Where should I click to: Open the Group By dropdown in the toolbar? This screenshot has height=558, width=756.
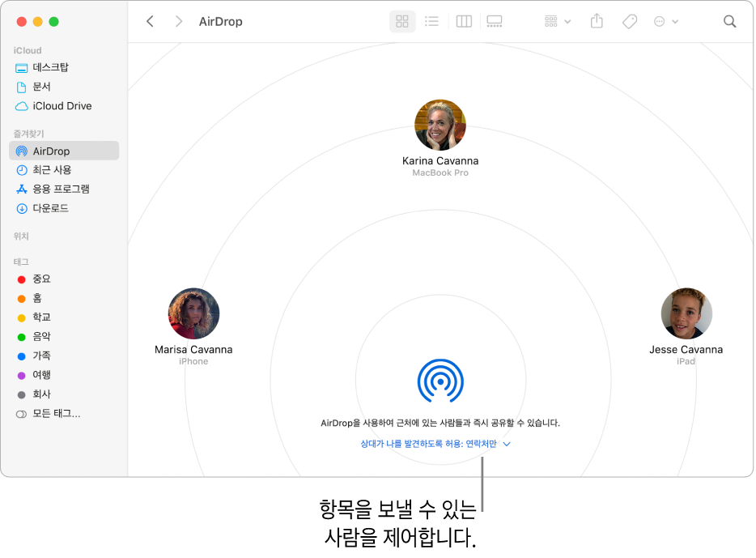(554, 21)
